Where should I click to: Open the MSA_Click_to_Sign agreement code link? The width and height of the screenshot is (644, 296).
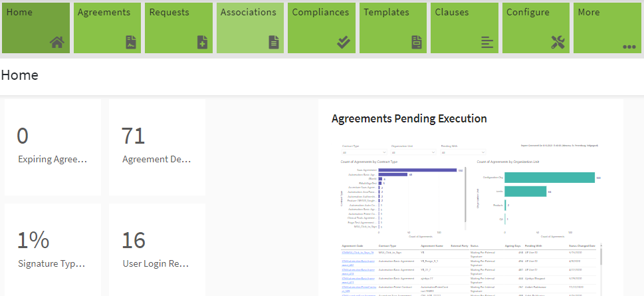point(353,253)
